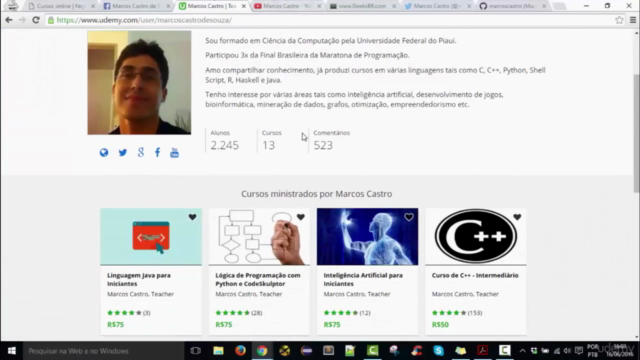Open the Google Plus profile icon
This screenshot has width=640, height=360.
tap(141, 153)
